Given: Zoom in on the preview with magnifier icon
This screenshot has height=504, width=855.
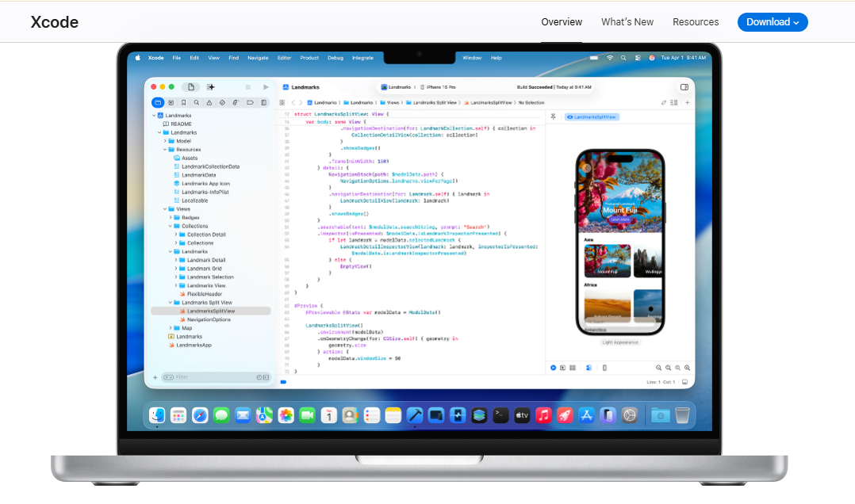Looking at the screenshot, I should click(x=687, y=368).
